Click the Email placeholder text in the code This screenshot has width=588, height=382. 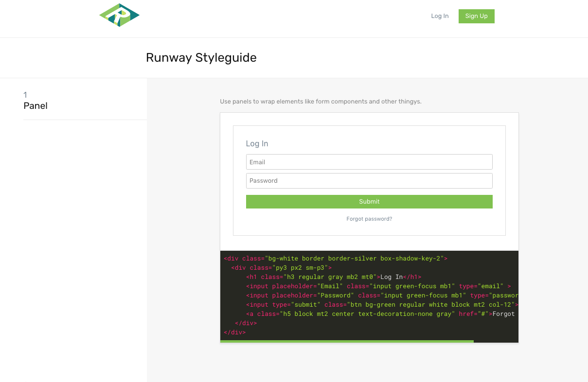coord(330,286)
